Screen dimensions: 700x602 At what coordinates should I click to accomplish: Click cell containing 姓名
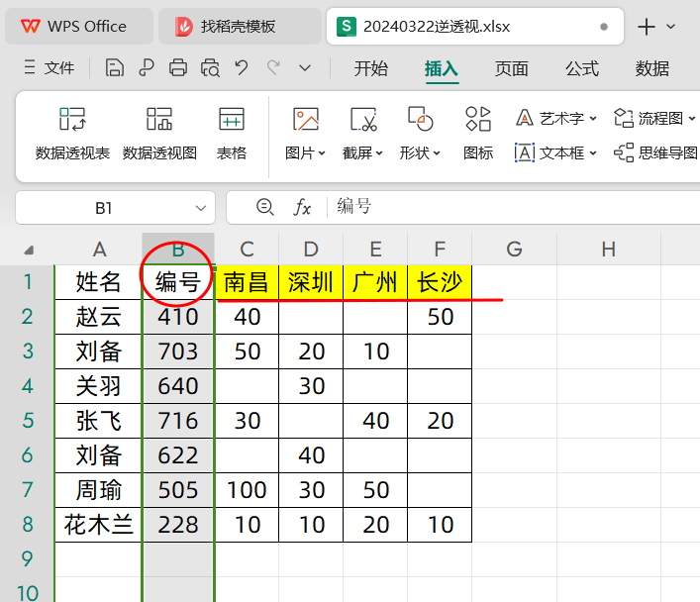[99, 282]
